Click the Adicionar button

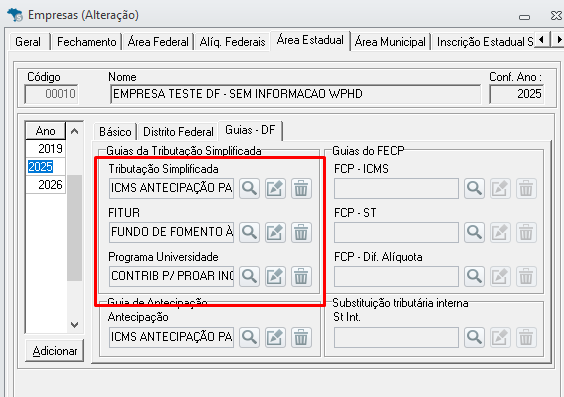(x=55, y=351)
